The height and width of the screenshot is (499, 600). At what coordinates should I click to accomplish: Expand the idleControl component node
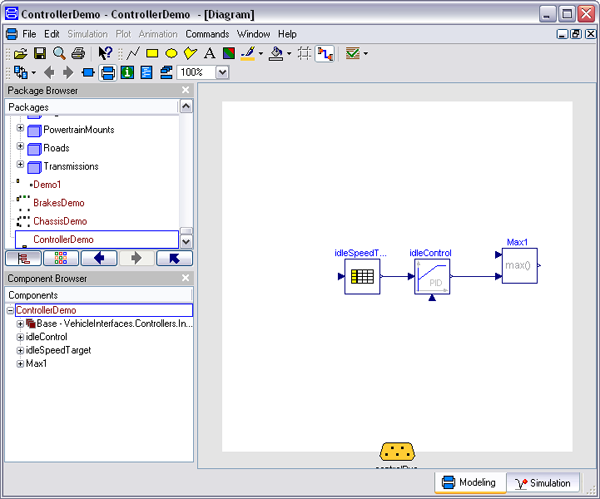tap(21, 337)
